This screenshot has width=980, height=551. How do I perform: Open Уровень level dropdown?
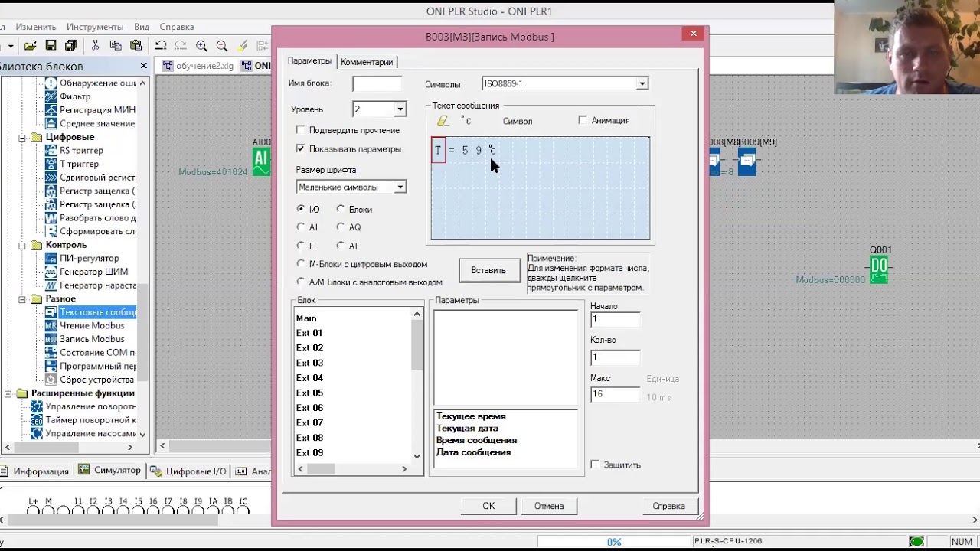tap(400, 109)
